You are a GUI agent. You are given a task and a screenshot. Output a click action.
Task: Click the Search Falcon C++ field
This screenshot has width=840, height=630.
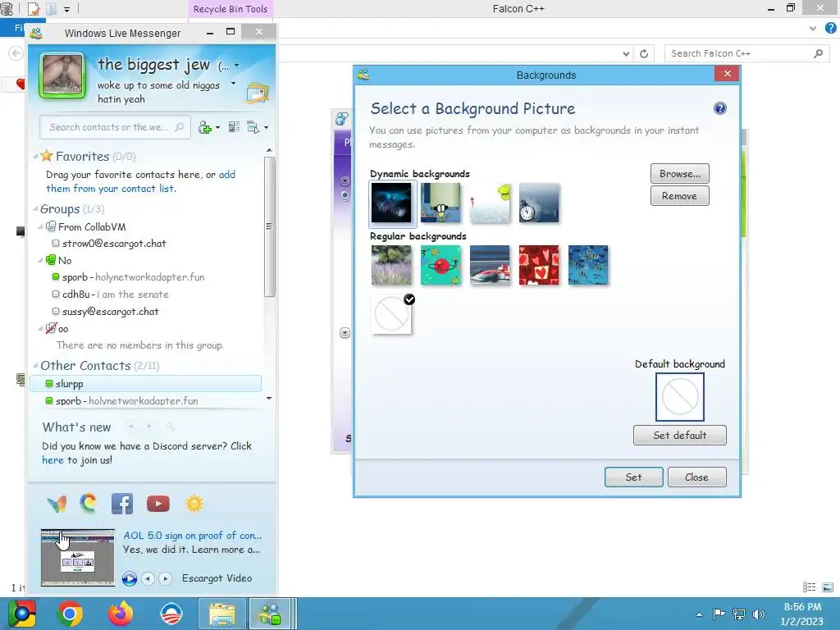point(746,53)
